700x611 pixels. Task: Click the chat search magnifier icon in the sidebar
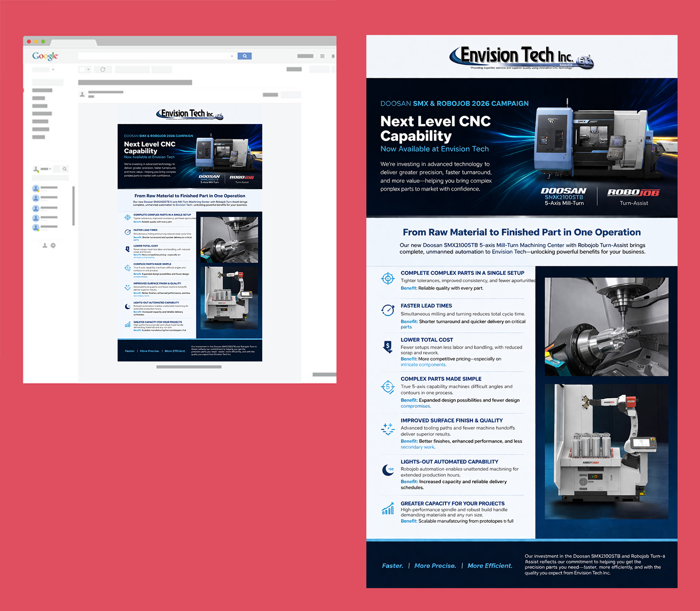tap(65, 169)
